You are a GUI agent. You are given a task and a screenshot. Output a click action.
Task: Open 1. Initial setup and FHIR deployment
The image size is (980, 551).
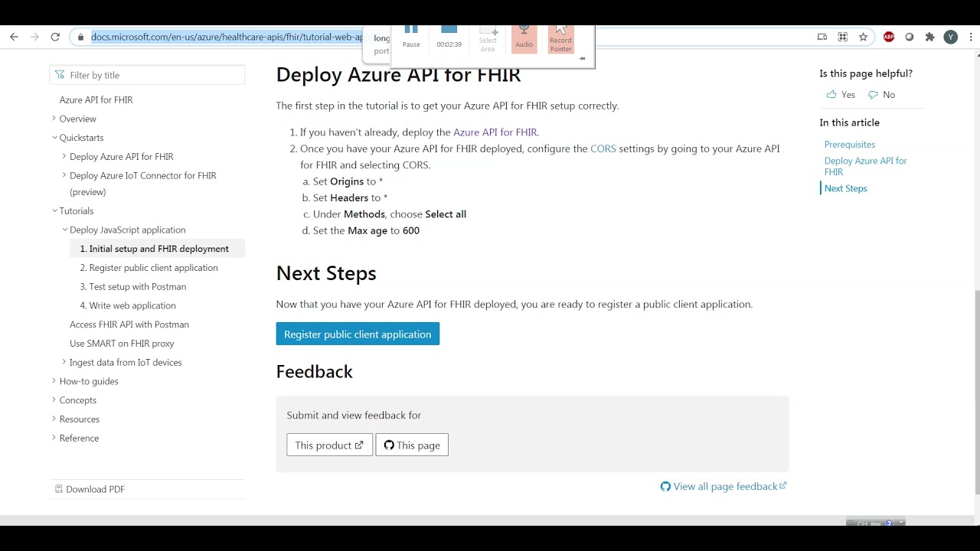point(155,249)
